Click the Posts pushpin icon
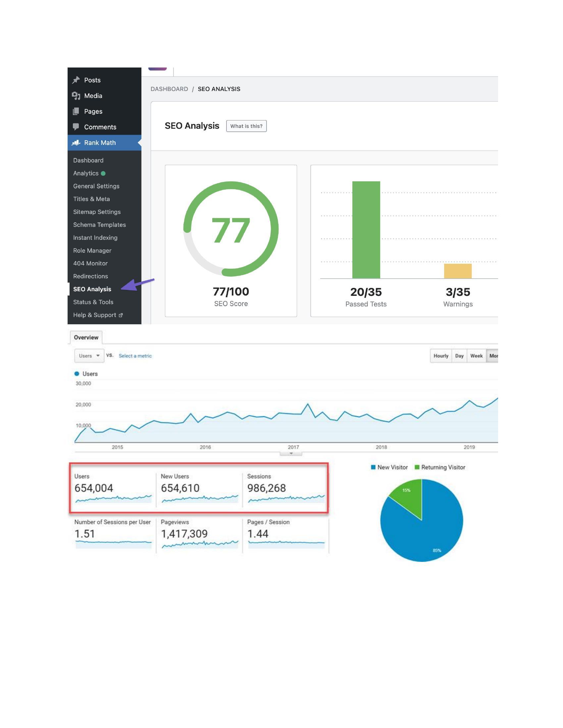Image resolution: width=563 pixels, height=728 pixels. pyautogui.click(x=76, y=80)
